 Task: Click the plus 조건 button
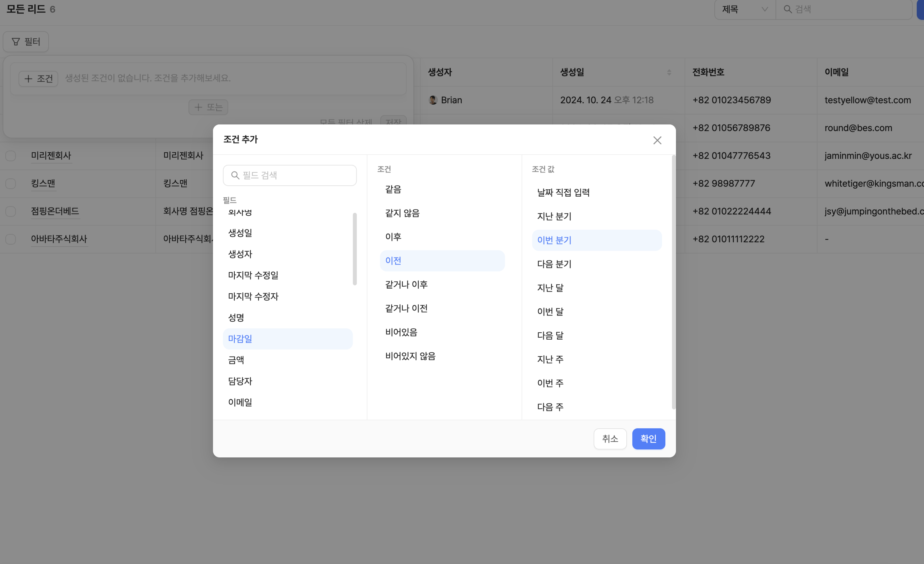pos(38,78)
